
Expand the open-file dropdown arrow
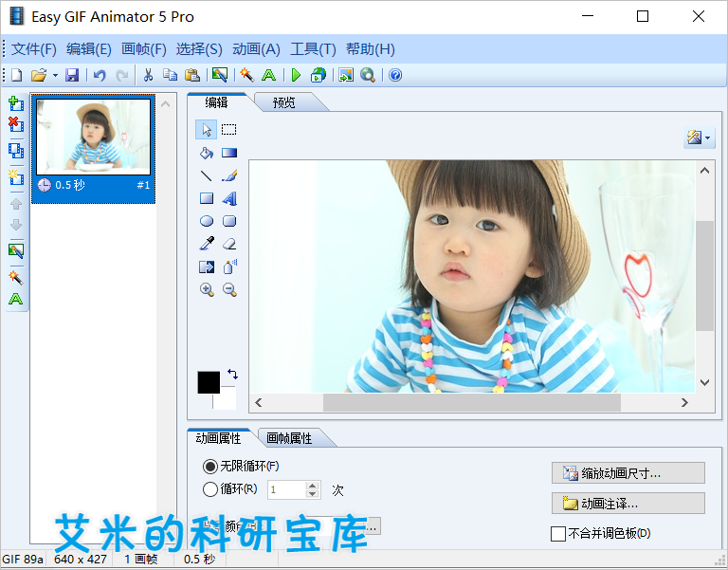tap(55, 75)
